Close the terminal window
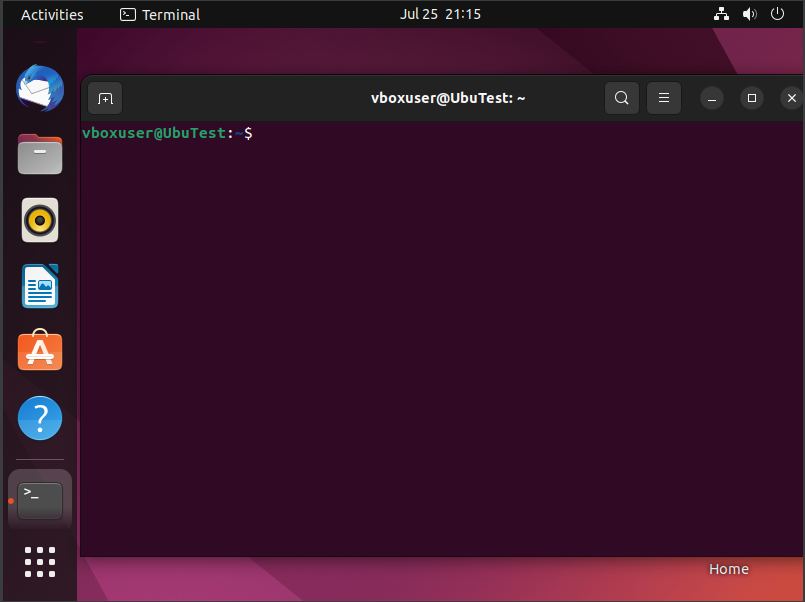The height and width of the screenshot is (602, 805). [792, 98]
